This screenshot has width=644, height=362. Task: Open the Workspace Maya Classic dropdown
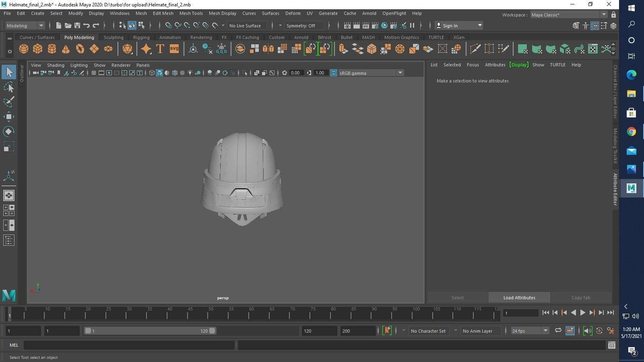(x=568, y=15)
